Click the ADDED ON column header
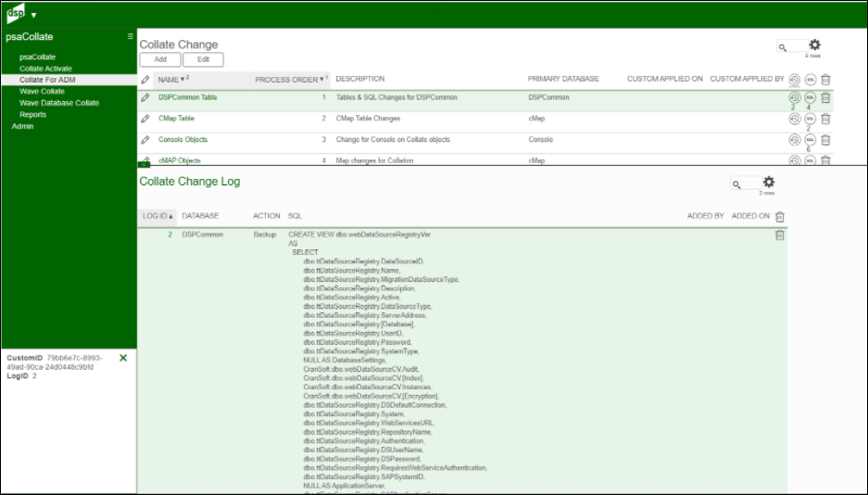The width and height of the screenshot is (868, 495). pyautogui.click(x=750, y=216)
